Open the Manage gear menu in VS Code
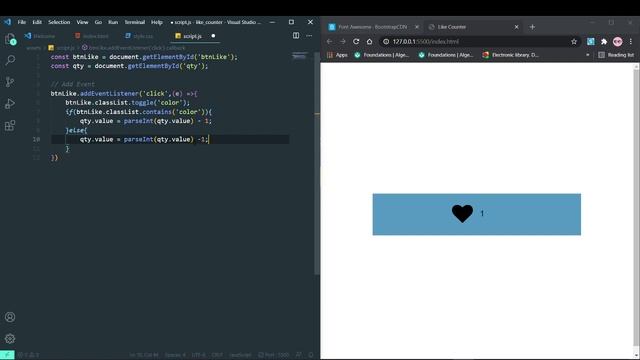 tap(10, 338)
